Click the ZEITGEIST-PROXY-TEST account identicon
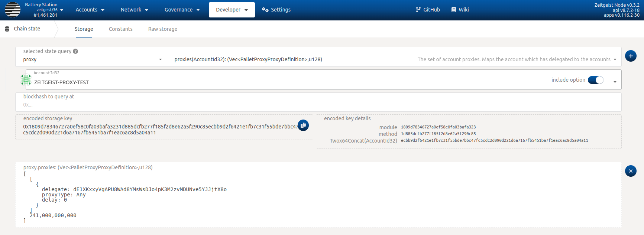This screenshot has width=644, height=235. [x=26, y=79]
